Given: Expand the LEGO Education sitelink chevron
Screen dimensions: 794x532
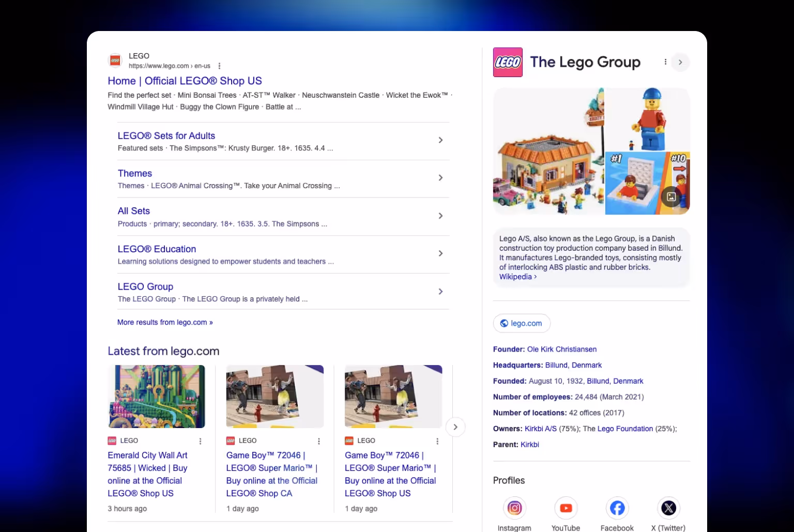Looking at the screenshot, I should click(440, 253).
